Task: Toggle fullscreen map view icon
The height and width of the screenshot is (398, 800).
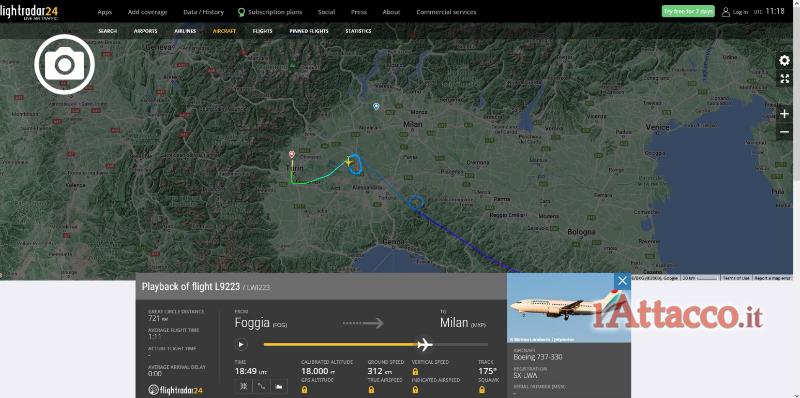Action: click(x=784, y=79)
